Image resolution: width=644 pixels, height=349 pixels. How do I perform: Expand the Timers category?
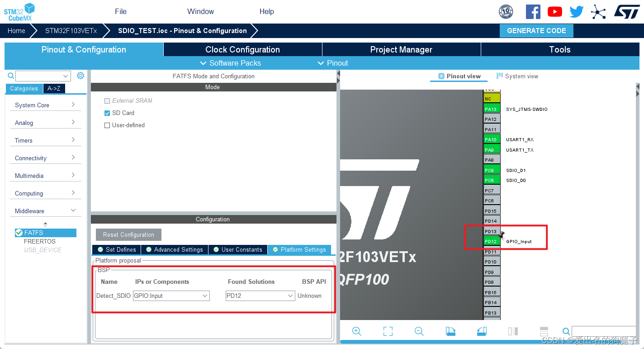[x=45, y=140]
